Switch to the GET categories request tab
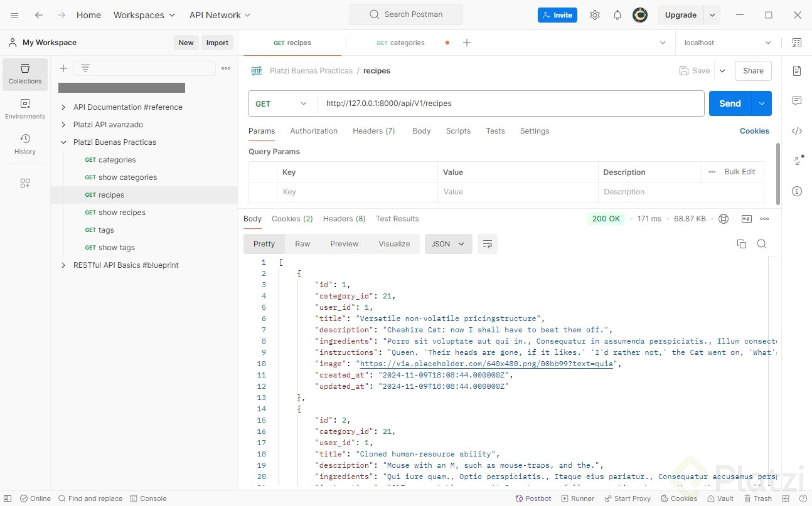 click(x=400, y=43)
